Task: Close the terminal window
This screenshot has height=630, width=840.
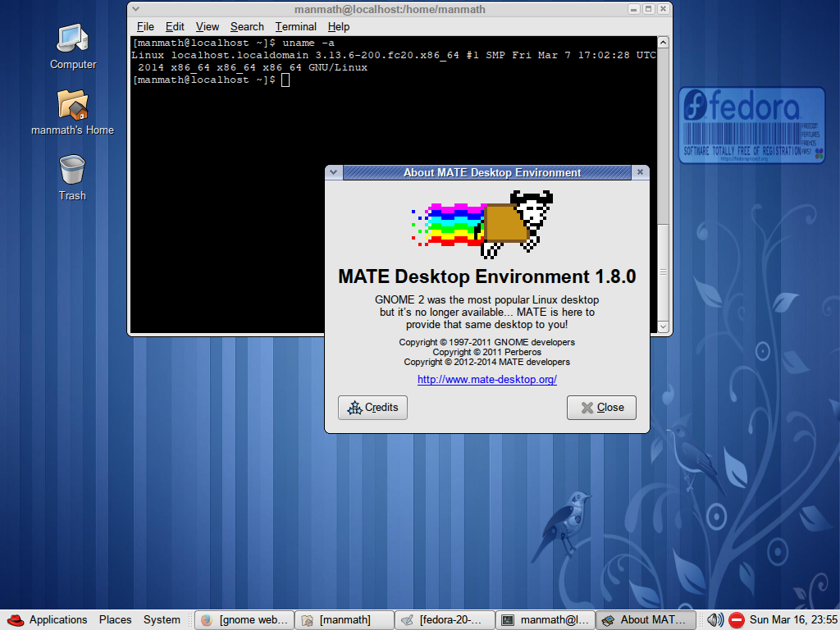Action: point(663,9)
